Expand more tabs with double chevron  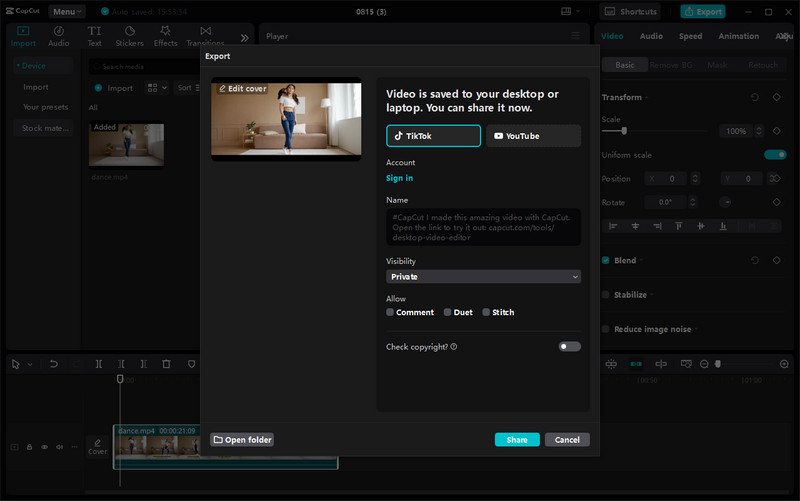tap(244, 38)
